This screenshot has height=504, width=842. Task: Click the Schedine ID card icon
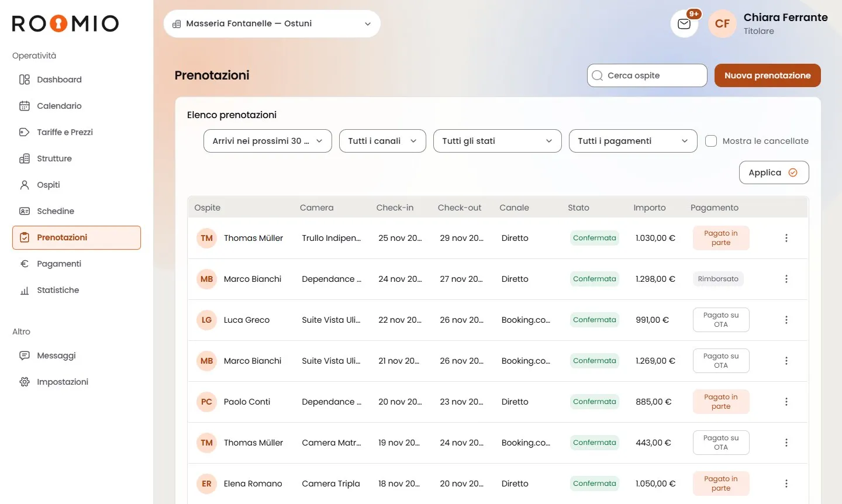(x=25, y=211)
